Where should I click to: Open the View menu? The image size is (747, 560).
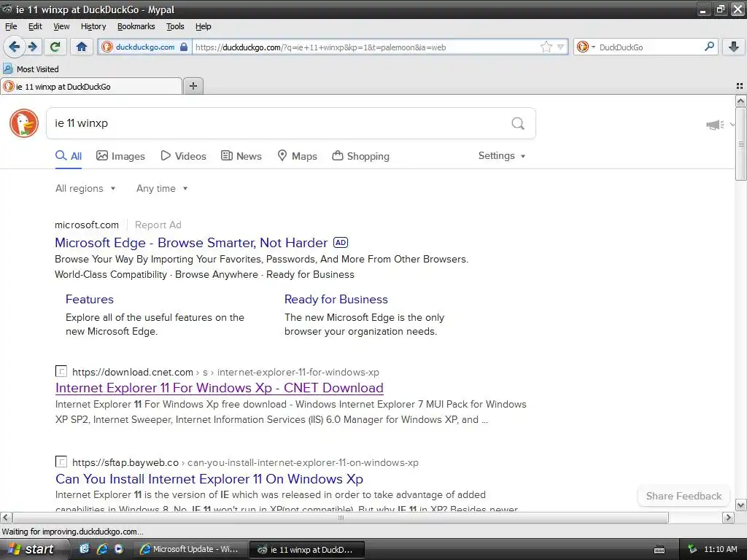click(61, 26)
